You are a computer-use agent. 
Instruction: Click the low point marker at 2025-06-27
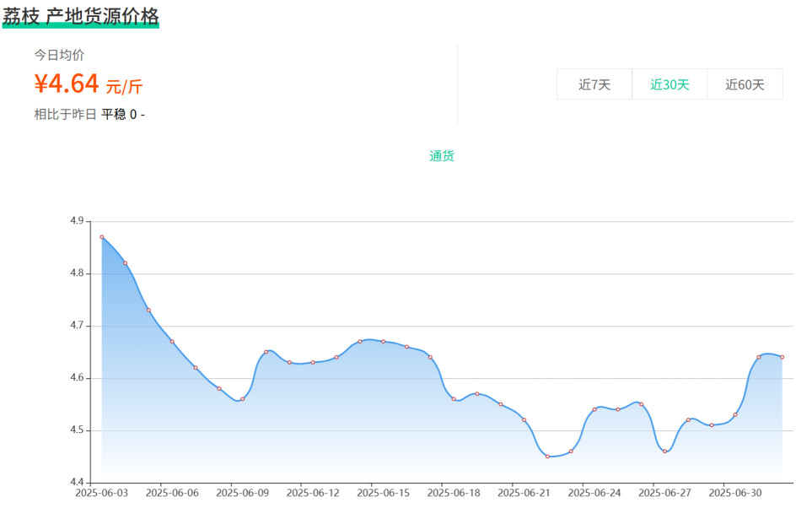[664, 451]
